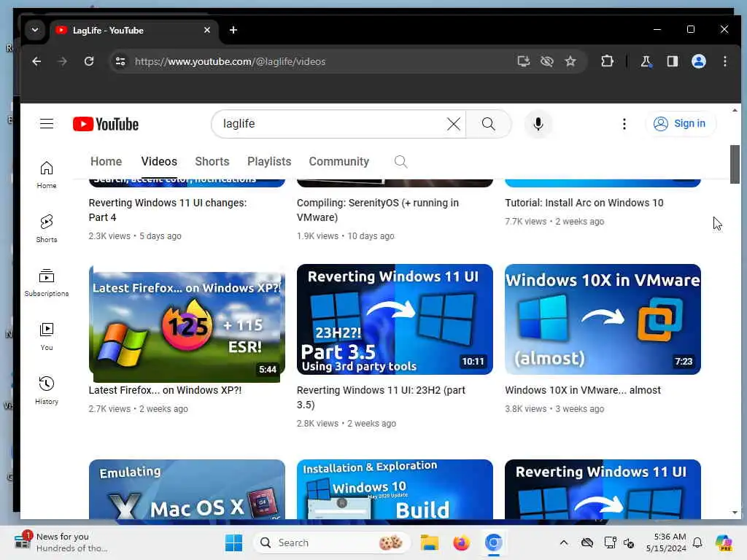Show hidden system tray icons chevron
The height and width of the screenshot is (560, 747).
click(x=564, y=542)
